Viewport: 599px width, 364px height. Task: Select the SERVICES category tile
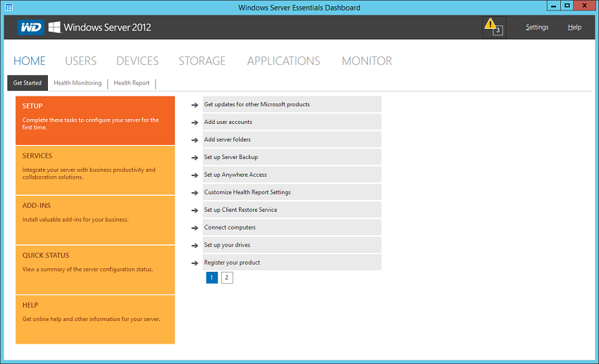pyautogui.click(x=95, y=170)
